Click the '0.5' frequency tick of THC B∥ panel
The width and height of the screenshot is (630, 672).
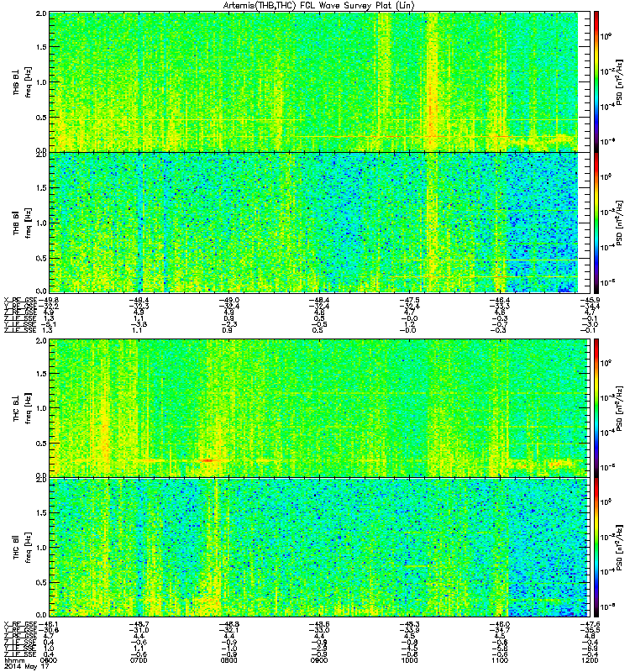(x=42, y=582)
